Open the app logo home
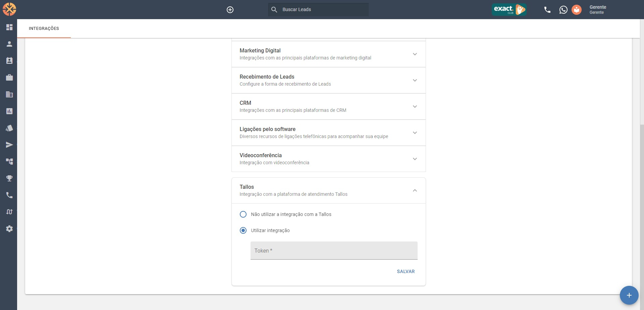Image resolution: width=644 pixels, height=310 pixels. point(9,9)
